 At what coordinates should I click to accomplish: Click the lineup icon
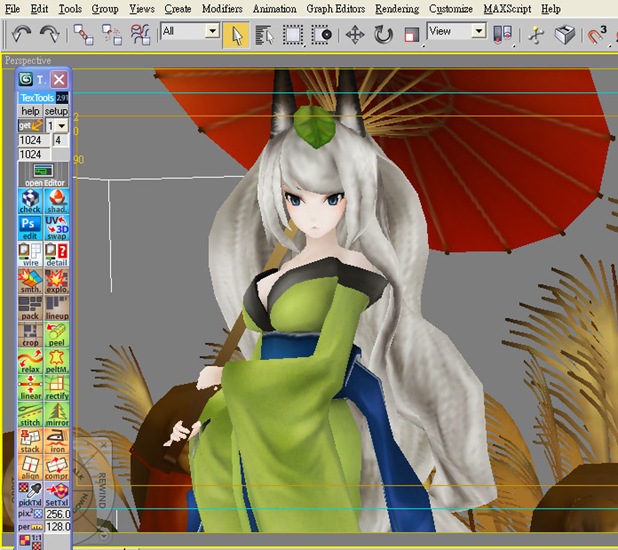tap(57, 308)
